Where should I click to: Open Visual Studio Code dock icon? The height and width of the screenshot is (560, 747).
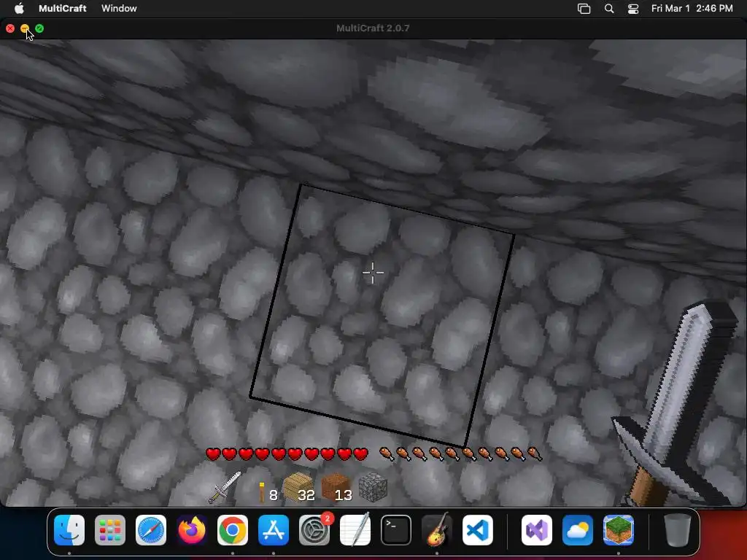pyautogui.click(x=478, y=530)
